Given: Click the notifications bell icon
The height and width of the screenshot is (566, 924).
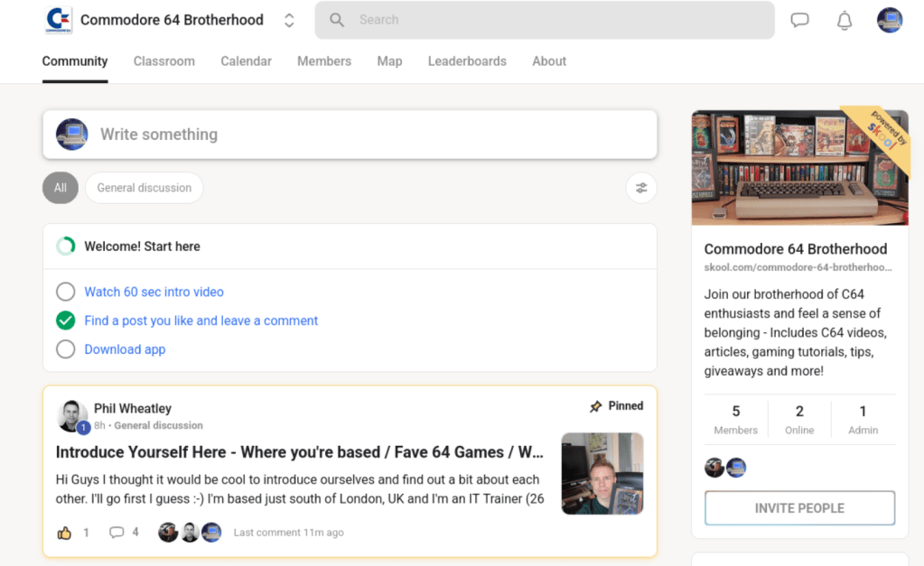Looking at the screenshot, I should (x=845, y=20).
